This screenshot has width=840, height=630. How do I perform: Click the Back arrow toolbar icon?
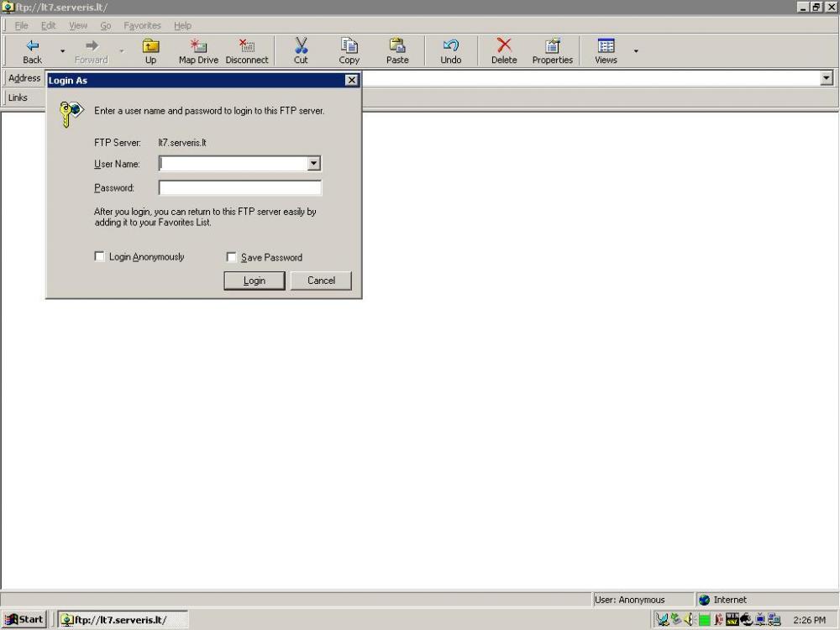click(33, 46)
